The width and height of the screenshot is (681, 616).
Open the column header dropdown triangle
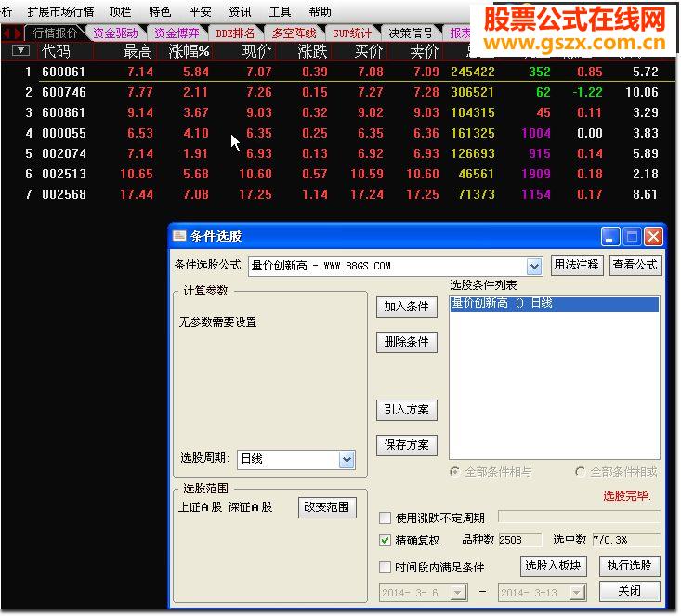tap(20, 50)
